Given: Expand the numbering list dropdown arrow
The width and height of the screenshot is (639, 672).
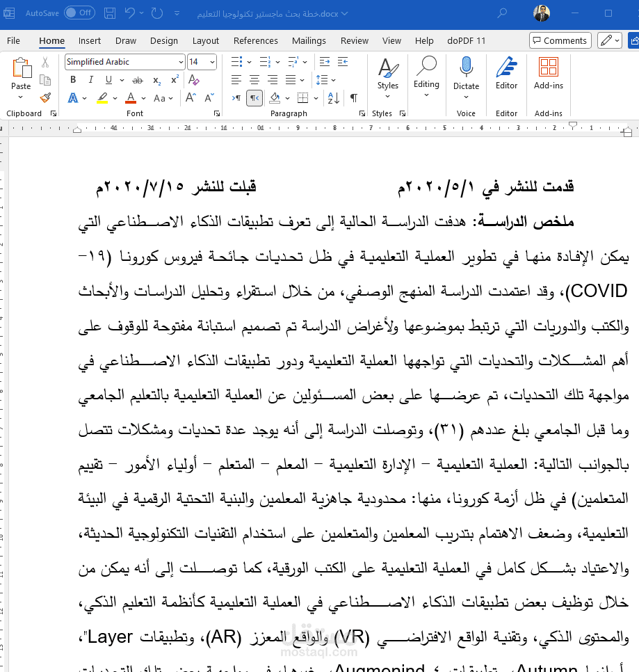Looking at the screenshot, I should [277, 62].
